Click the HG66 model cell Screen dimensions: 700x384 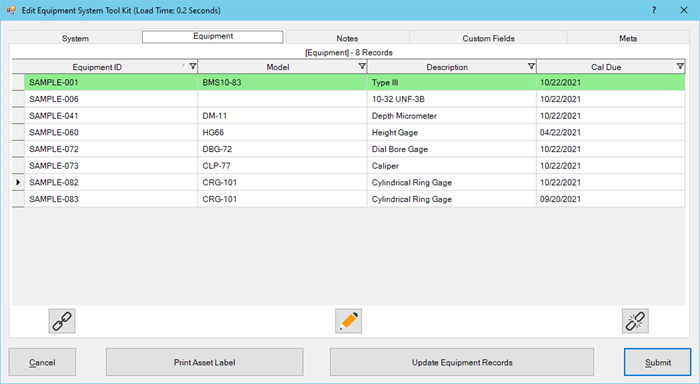(282, 133)
